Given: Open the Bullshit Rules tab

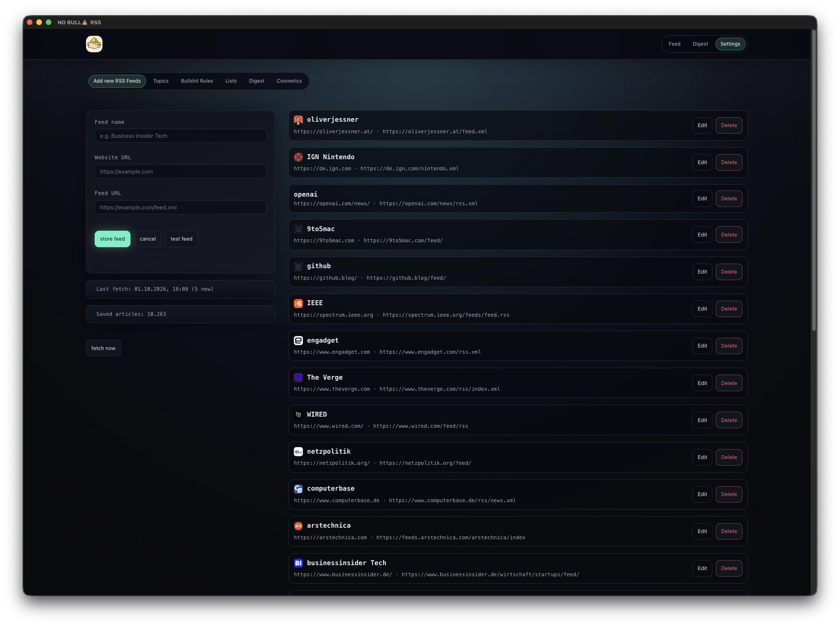Looking at the screenshot, I should (x=197, y=81).
